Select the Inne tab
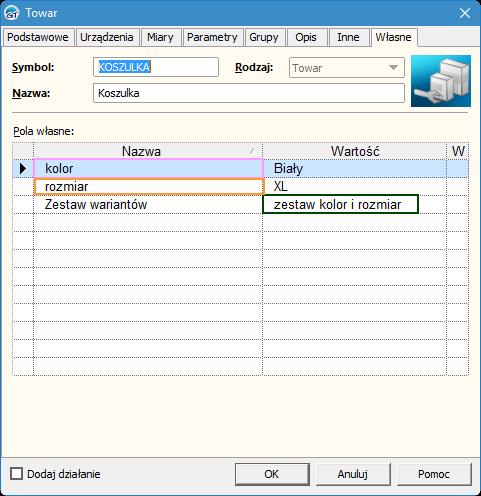Viewport: 481px width, 496px height. (348, 37)
